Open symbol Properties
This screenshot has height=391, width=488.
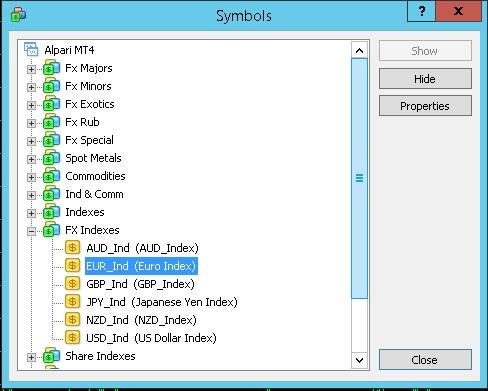[x=425, y=106]
